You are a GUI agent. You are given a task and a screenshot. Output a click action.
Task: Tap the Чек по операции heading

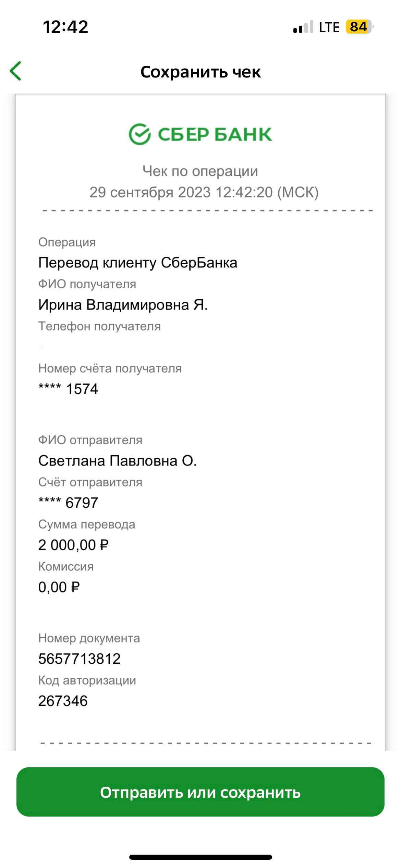click(200, 171)
